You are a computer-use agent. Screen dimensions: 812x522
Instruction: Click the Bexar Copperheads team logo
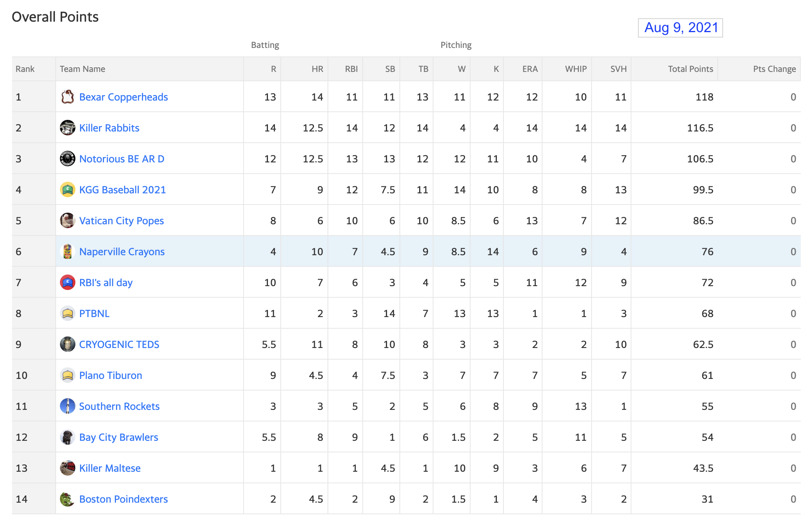(x=68, y=97)
